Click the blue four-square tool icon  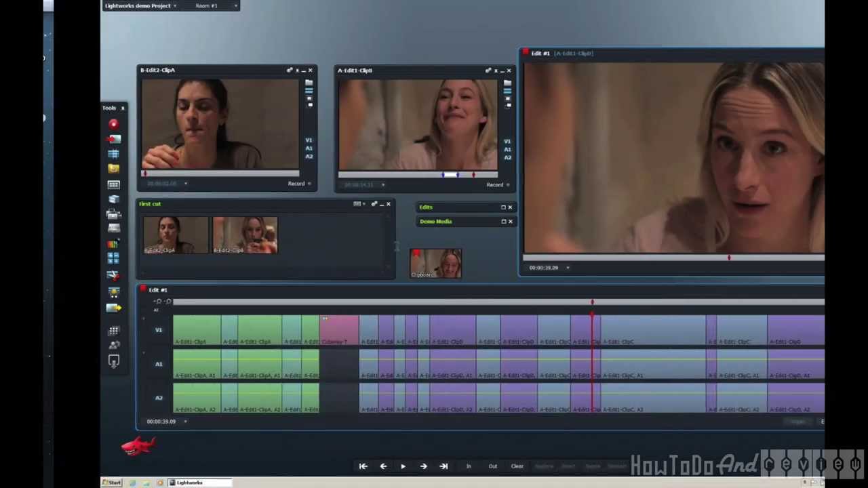point(113,258)
